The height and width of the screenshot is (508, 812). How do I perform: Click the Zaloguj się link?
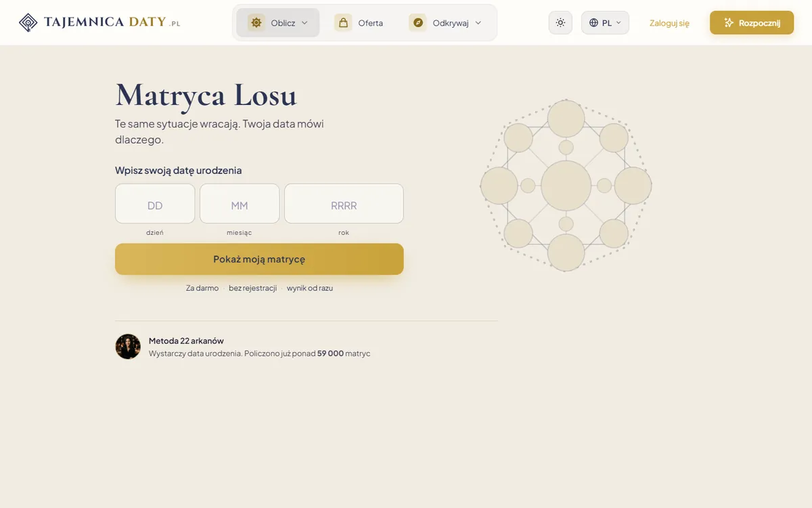[669, 23]
